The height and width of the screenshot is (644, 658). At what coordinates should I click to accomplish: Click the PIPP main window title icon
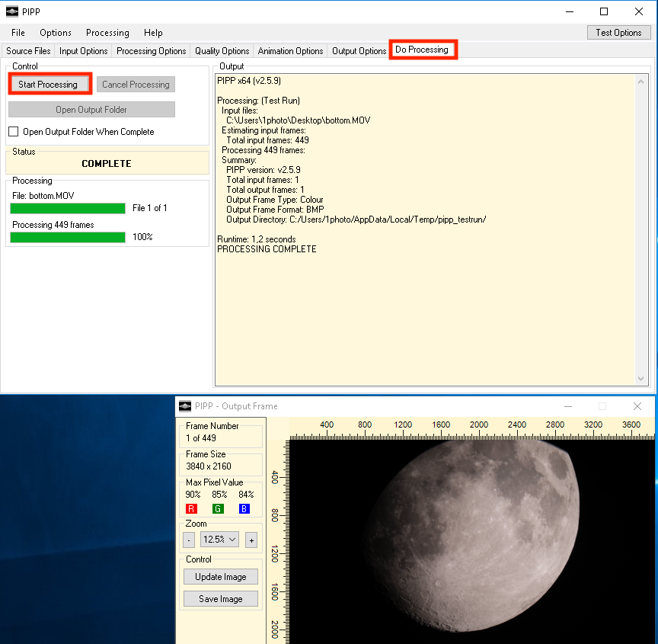[11, 11]
